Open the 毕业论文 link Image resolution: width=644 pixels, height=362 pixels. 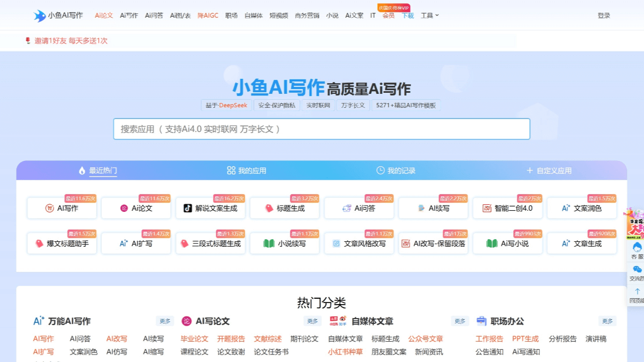(194, 339)
